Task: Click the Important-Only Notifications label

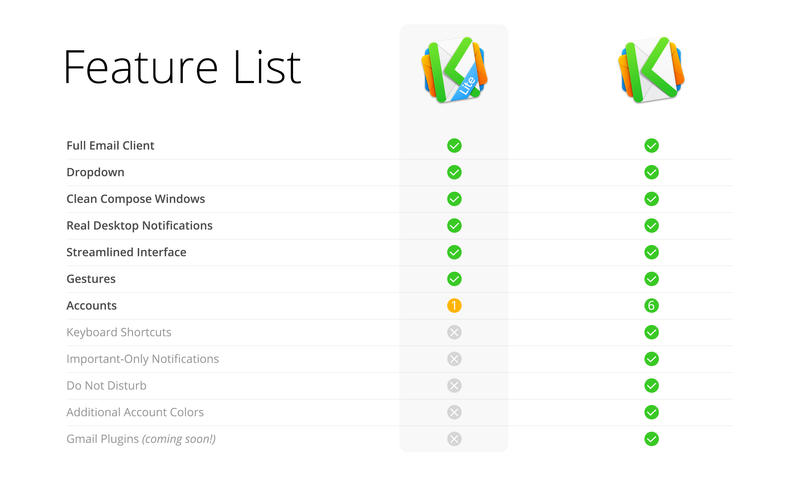Action: coord(142,359)
